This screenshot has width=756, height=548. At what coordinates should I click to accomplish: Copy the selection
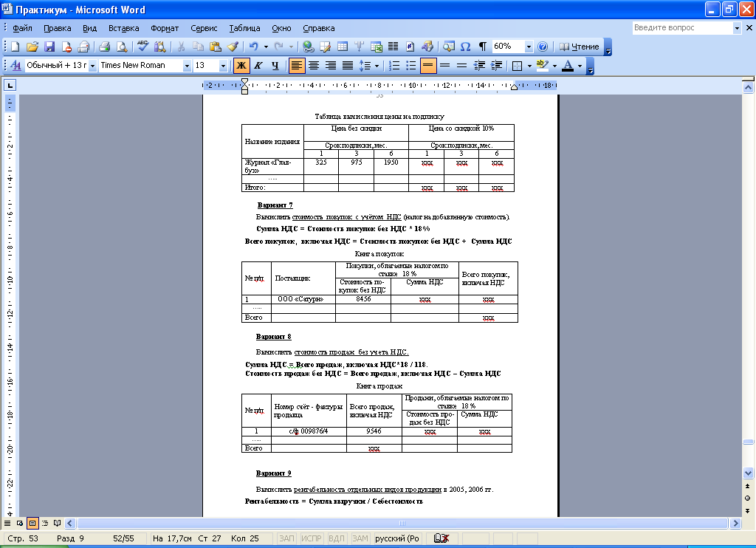pos(198,47)
